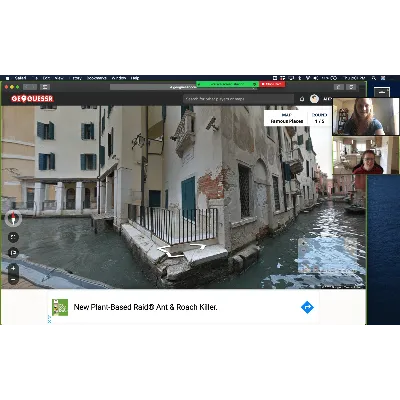Open the Apple menu
400x400 pixels.
[7, 78]
